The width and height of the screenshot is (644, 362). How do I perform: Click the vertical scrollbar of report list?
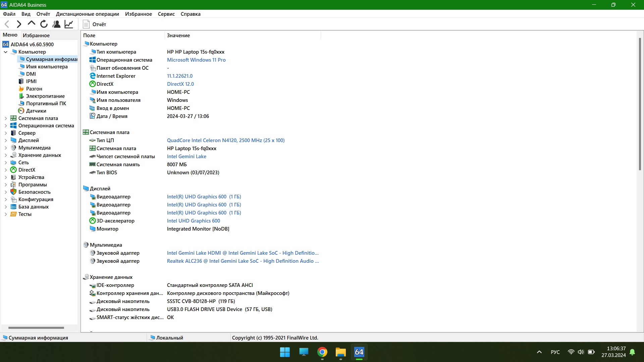(640, 104)
